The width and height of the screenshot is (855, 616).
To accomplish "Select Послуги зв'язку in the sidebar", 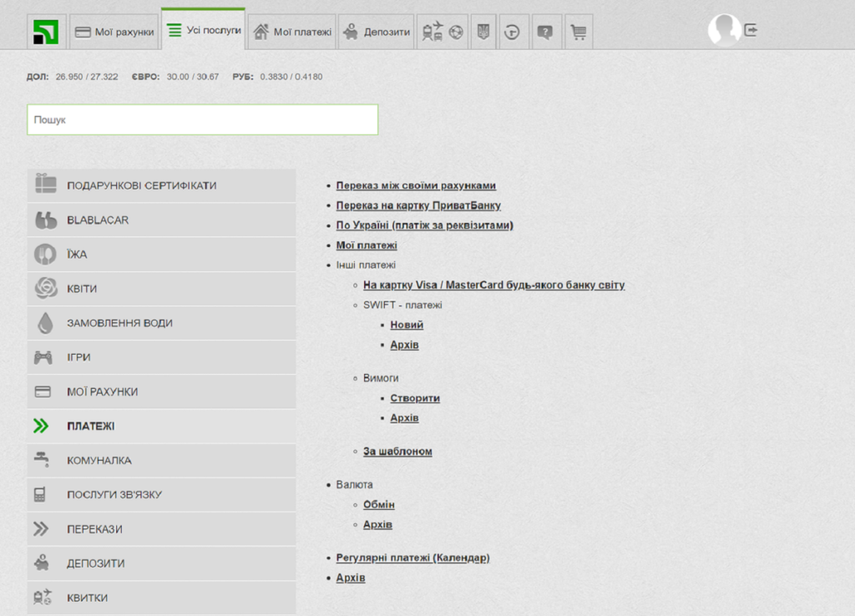I will tap(160, 495).
